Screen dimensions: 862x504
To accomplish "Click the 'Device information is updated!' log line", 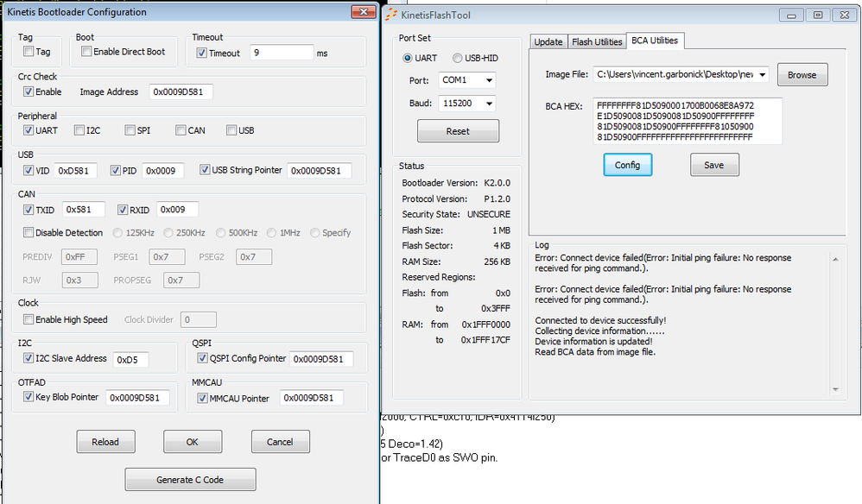I will [x=593, y=342].
